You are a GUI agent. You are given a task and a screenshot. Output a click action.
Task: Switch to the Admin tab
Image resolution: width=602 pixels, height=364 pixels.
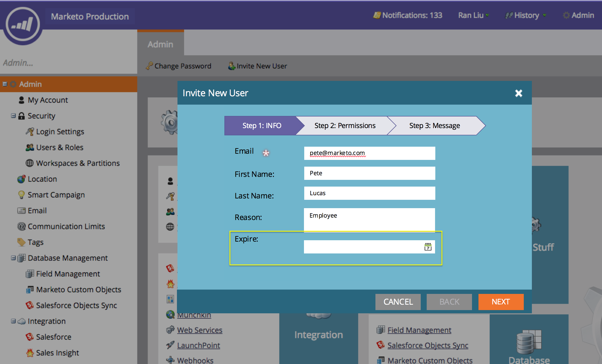[160, 44]
